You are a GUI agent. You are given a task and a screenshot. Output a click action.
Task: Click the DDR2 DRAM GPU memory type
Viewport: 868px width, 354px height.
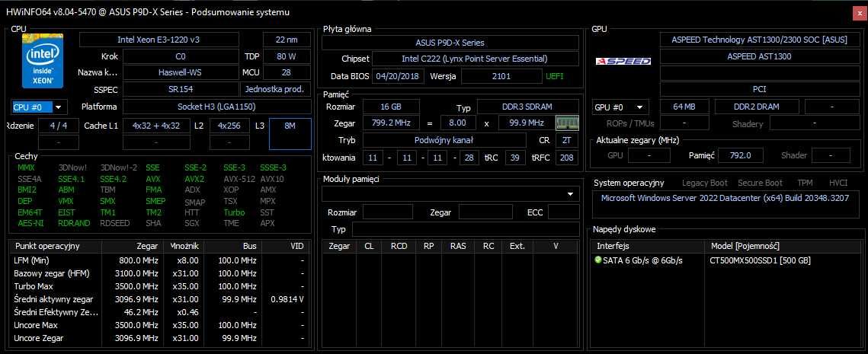click(757, 107)
